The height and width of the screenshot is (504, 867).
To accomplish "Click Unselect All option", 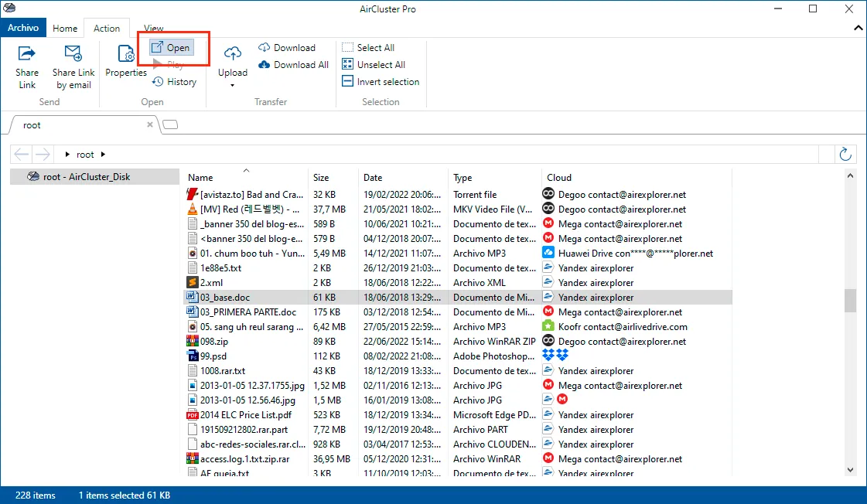I will 374,65.
